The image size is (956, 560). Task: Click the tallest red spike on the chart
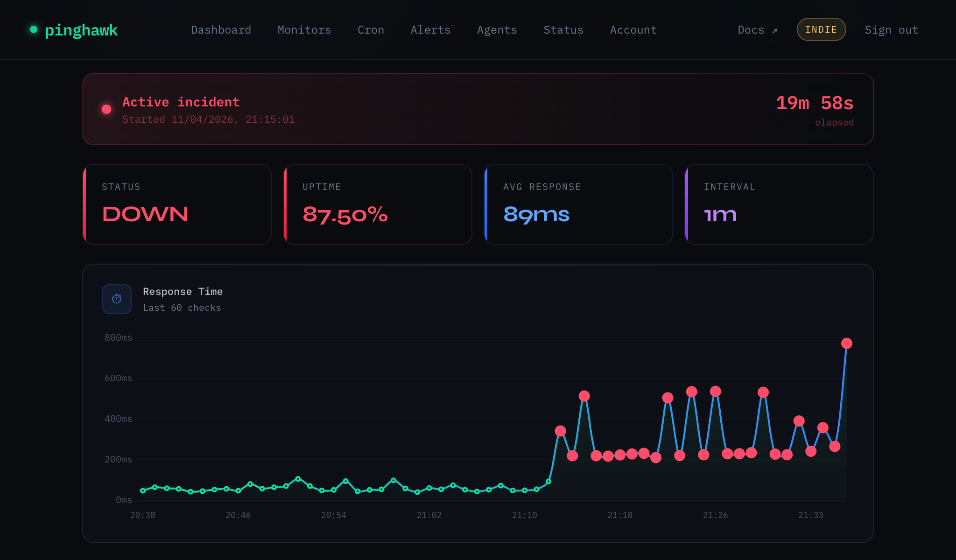[846, 343]
